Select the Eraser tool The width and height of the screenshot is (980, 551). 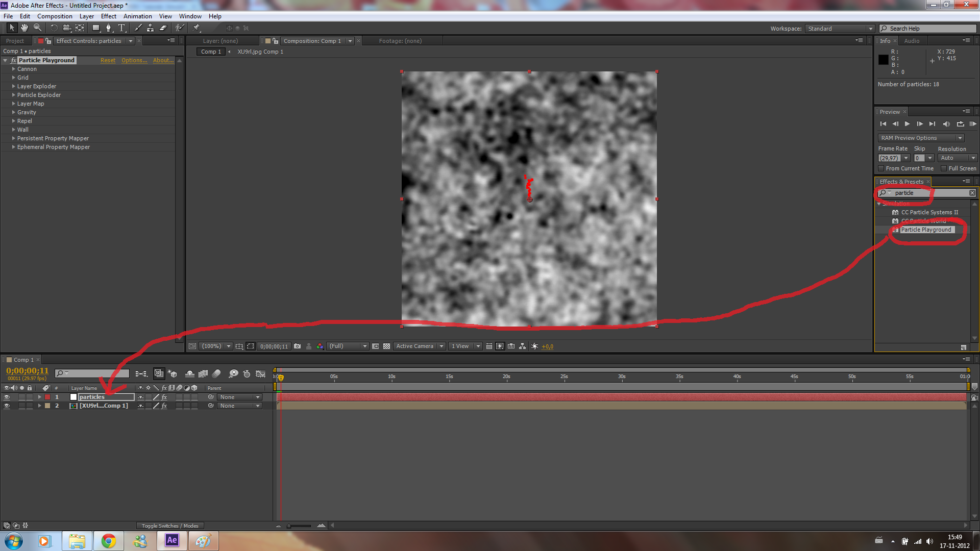(163, 28)
